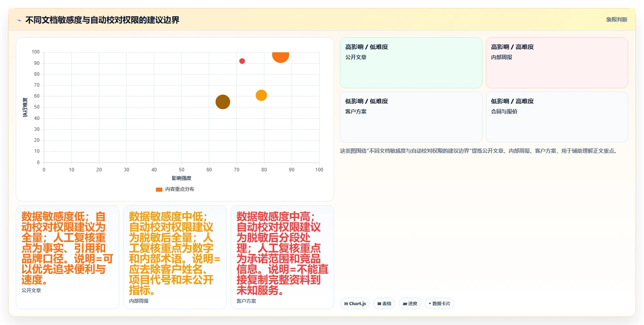
Task: Click the amber bubble near 80 impact
Action: coord(261,95)
